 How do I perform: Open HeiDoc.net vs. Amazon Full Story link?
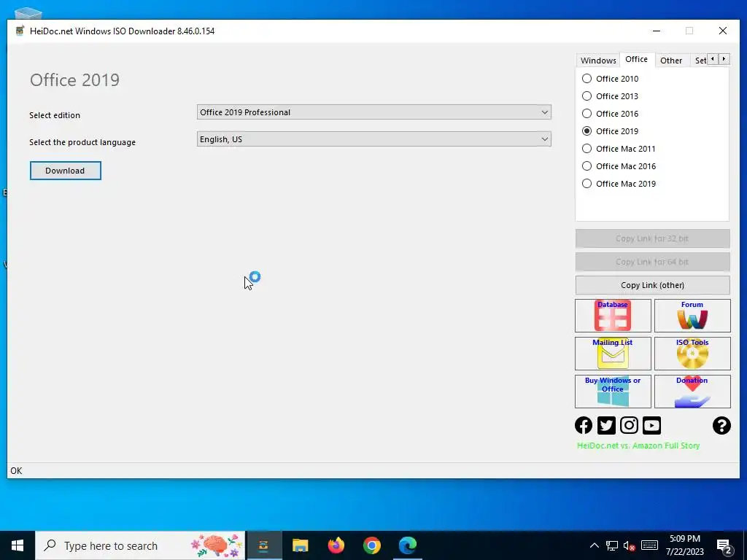point(638,446)
